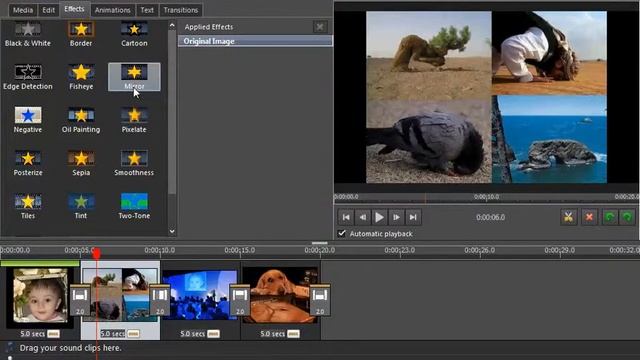Select the dog photo clip
Image resolution: width=640 pixels, height=360 pixels.
pos(280,295)
